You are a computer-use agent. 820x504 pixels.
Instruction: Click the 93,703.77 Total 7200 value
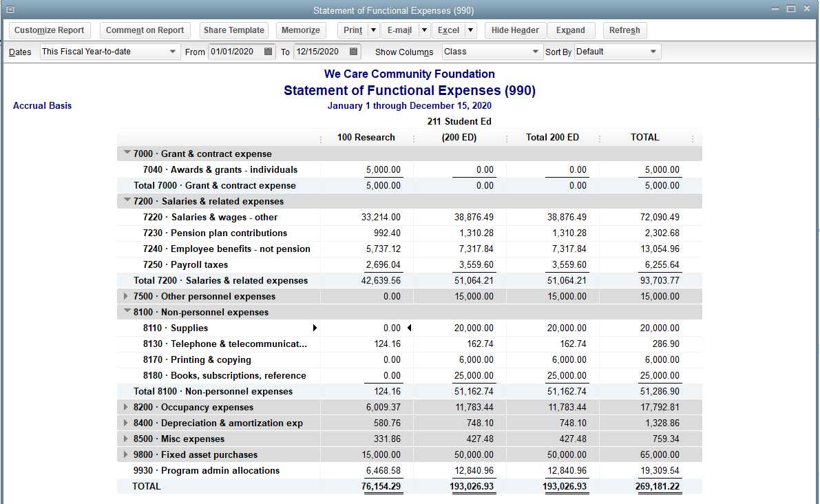(x=660, y=280)
